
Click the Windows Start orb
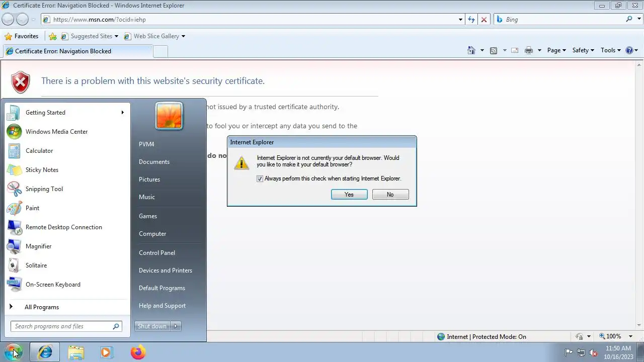[x=14, y=352]
